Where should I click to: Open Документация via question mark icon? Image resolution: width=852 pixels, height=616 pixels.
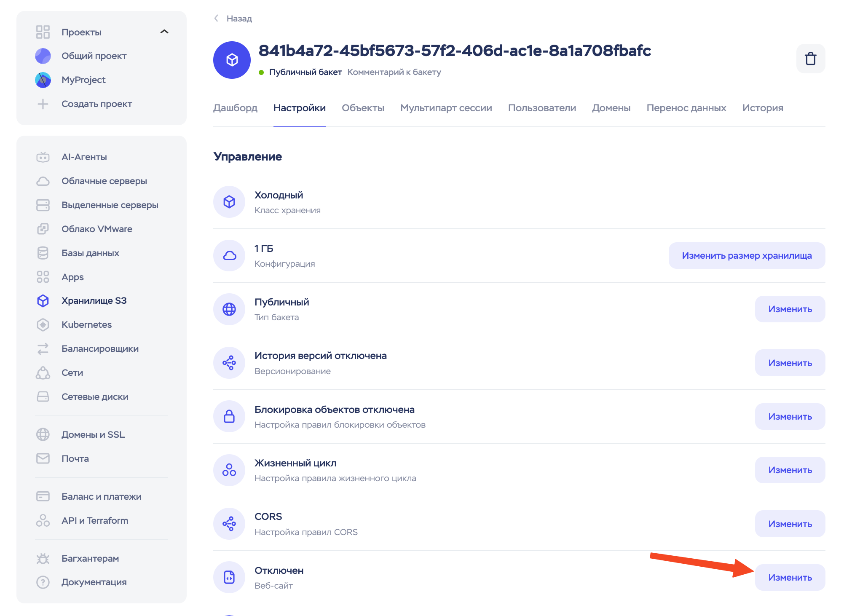43,582
